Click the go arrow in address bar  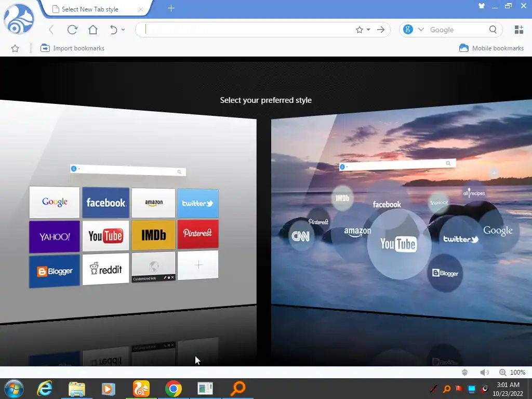(381, 30)
